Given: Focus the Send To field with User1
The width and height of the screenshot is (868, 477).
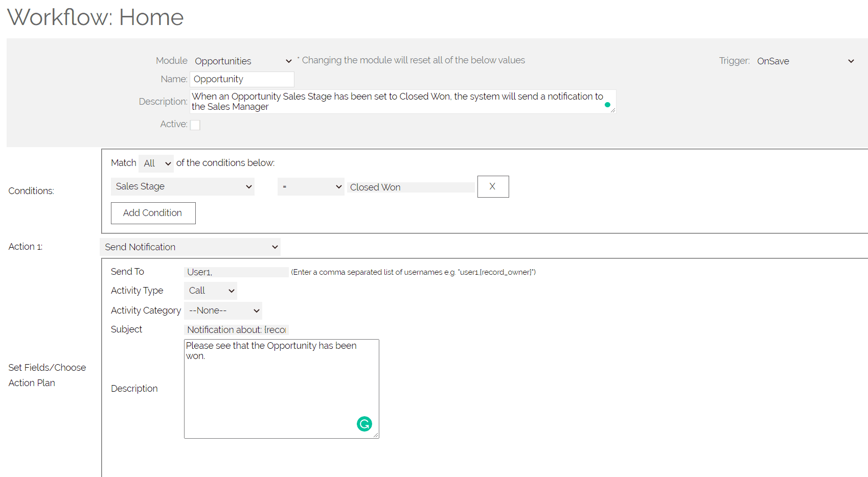Looking at the screenshot, I should (236, 272).
